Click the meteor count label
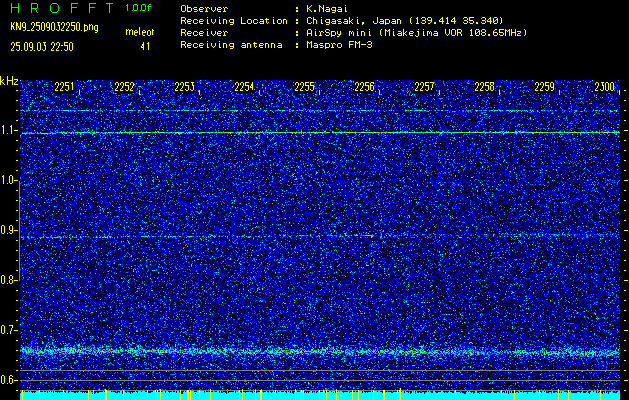Screen dimensions: 629x400 pyautogui.click(x=140, y=32)
